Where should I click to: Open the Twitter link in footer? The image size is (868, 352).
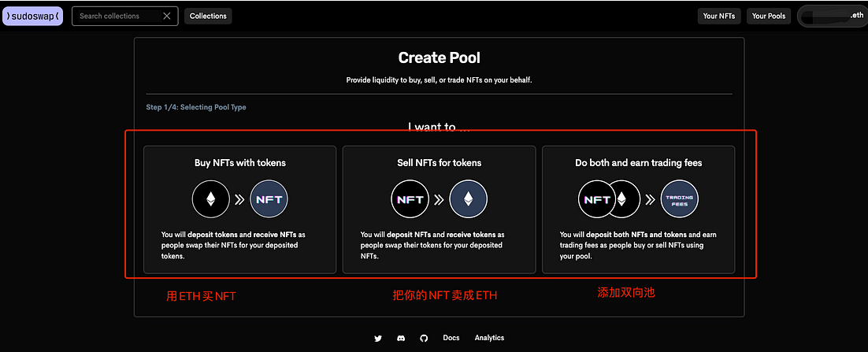[378, 338]
